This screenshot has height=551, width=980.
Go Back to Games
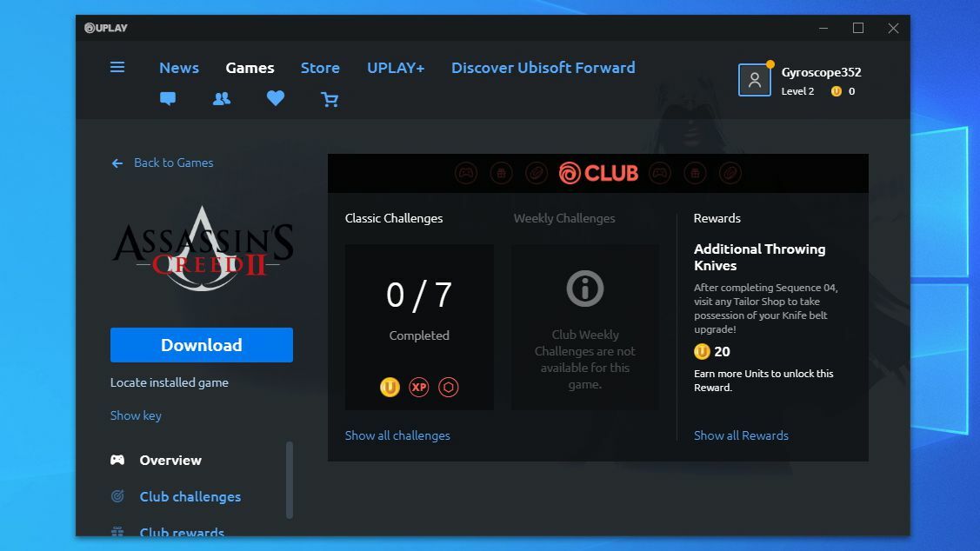(173, 163)
